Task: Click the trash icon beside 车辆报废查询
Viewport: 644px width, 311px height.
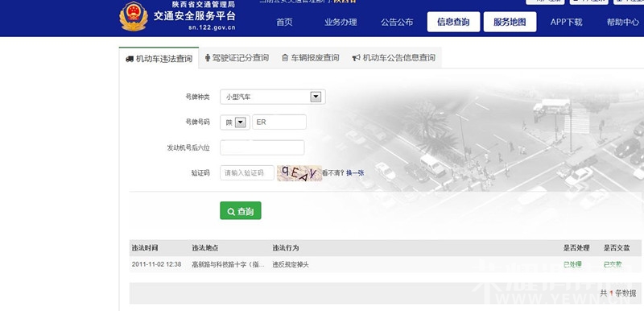Action: point(285,58)
